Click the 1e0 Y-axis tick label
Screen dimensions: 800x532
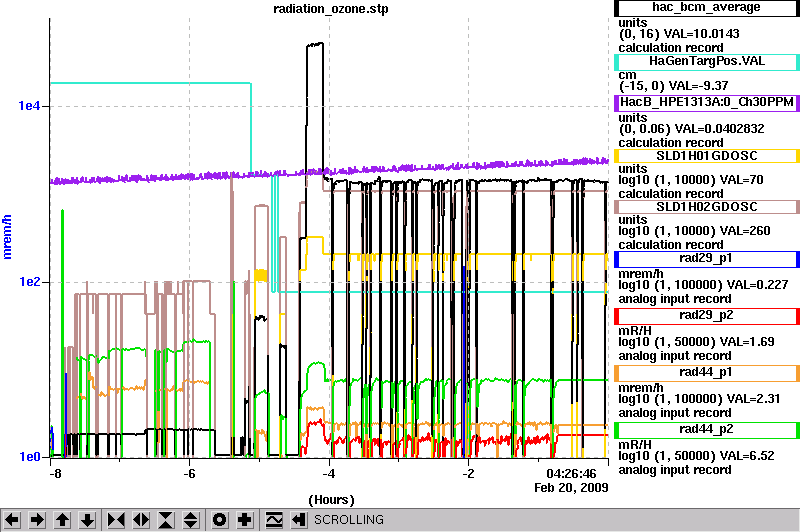[x=29, y=457]
